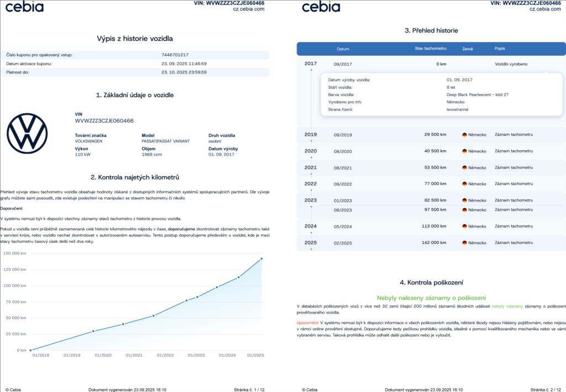Select the 2017 year marker in the timeline
566x392 pixels.
tap(310, 63)
